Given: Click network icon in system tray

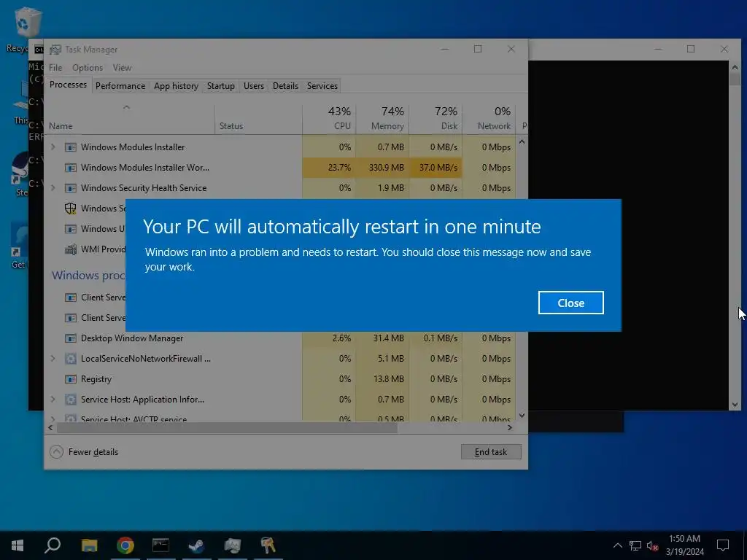Looking at the screenshot, I should 635,545.
